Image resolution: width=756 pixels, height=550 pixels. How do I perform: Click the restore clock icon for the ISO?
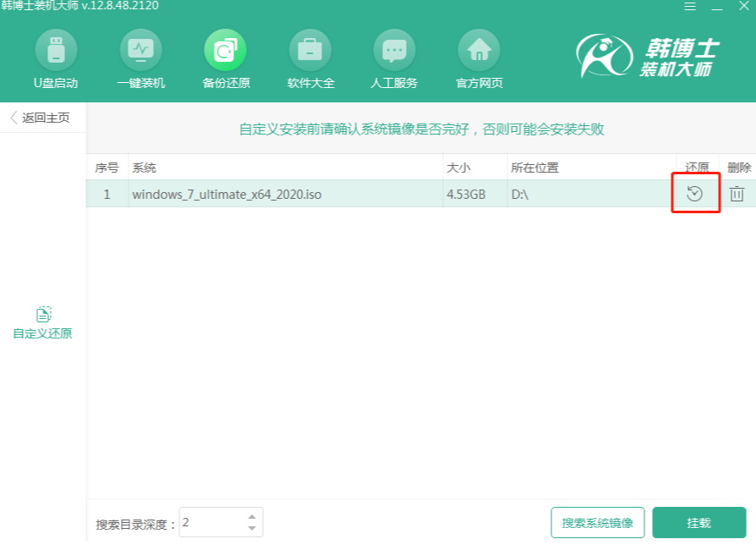695,194
